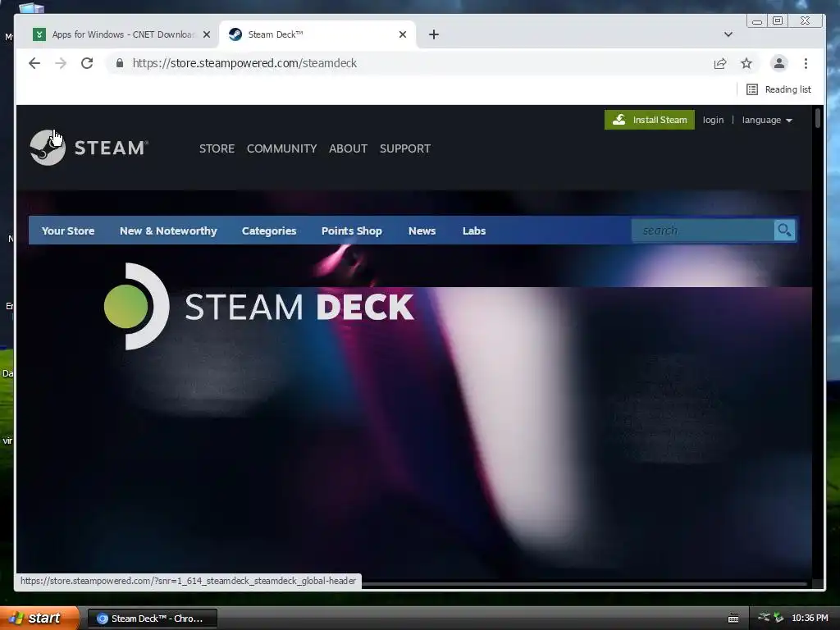Open the ABOUT menu item
Image resolution: width=840 pixels, height=630 pixels.
pyautogui.click(x=348, y=148)
